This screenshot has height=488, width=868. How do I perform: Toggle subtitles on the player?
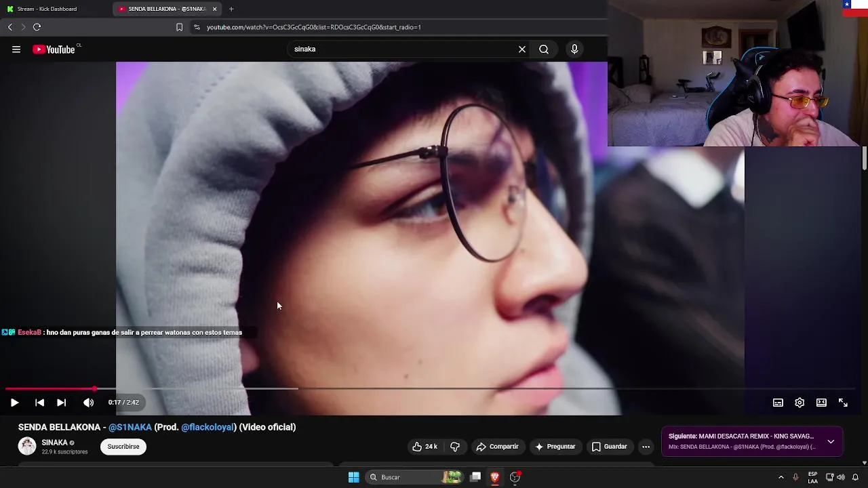click(778, 403)
